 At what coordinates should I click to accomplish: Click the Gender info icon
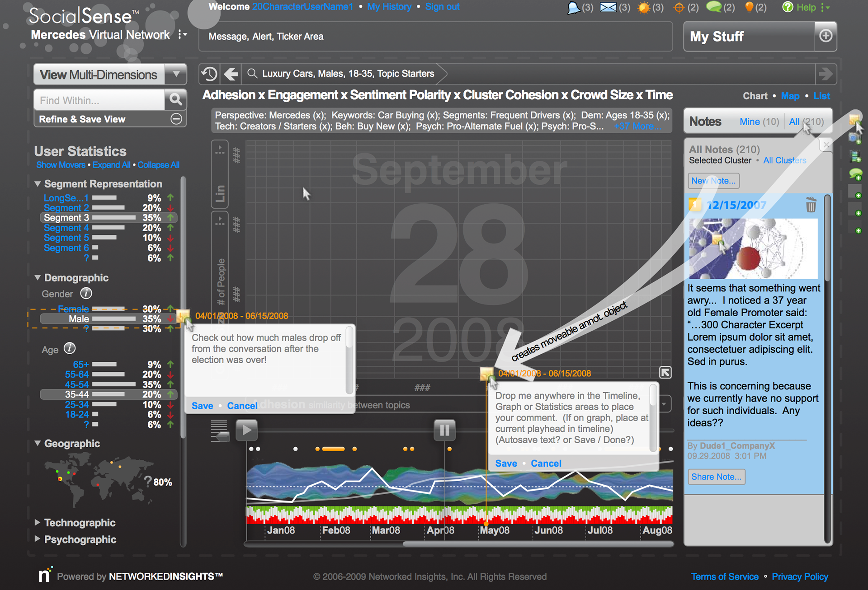(86, 294)
